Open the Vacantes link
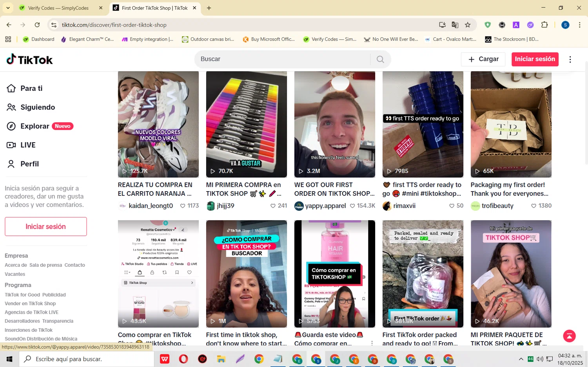Image resolution: width=588 pixels, height=367 pixels. point(15,274)
